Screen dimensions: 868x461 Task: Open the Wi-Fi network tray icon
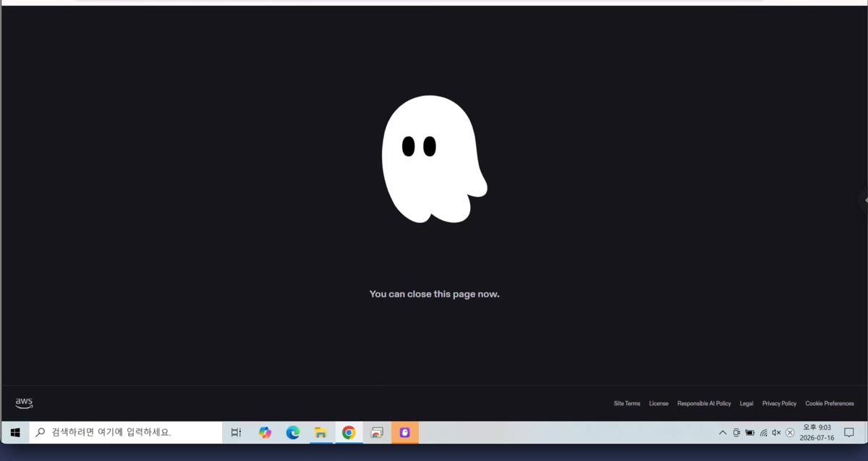[x=763, y=433]
